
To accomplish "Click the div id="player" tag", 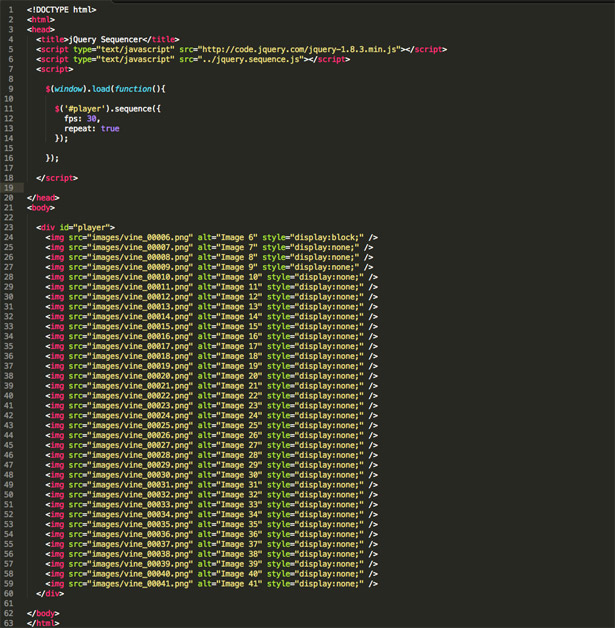I will point(75,227).
